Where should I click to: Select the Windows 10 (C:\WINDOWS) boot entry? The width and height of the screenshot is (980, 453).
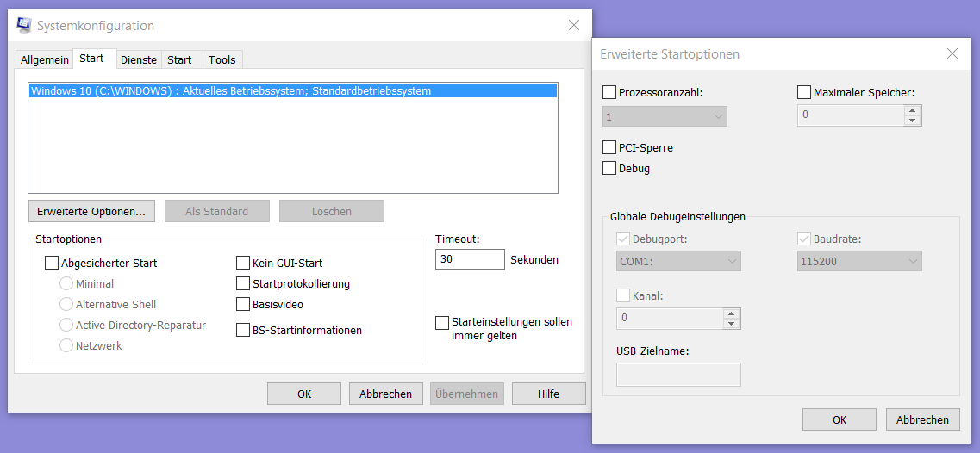click(x=292, y=90)
